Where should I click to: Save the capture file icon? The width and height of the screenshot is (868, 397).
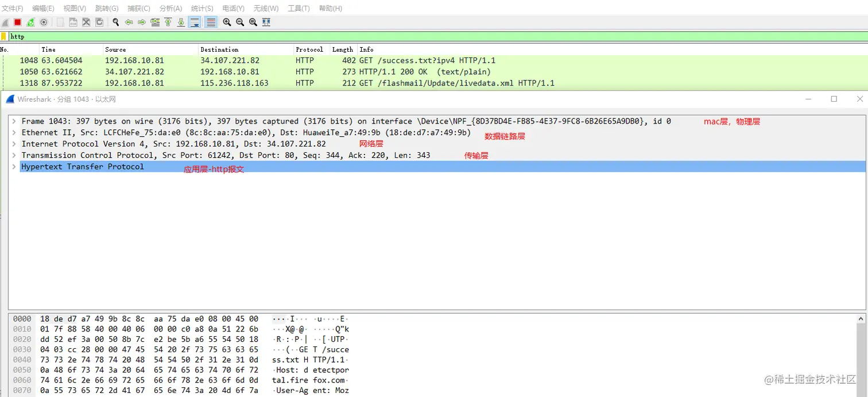click(73, 22)
